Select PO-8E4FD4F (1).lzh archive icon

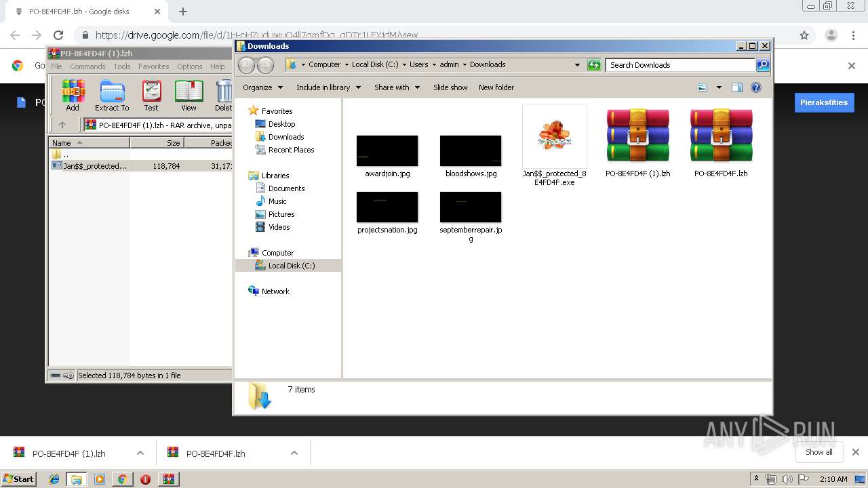[637, 136]
